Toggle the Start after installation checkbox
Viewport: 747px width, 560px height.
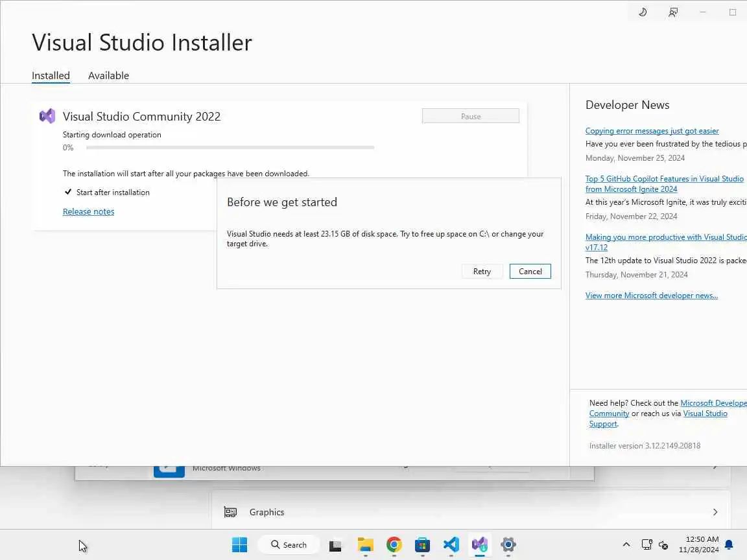tap(68, 192)
